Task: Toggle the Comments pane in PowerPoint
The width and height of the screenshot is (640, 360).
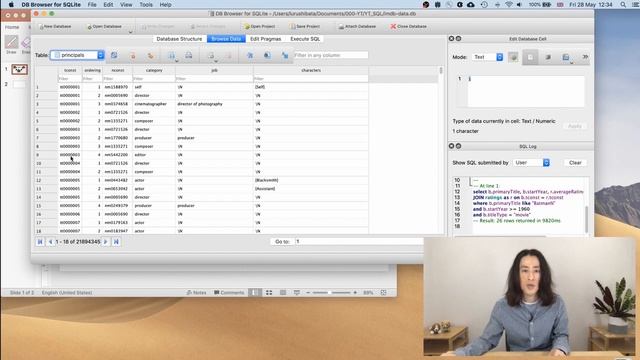Action: coord(229,293)
